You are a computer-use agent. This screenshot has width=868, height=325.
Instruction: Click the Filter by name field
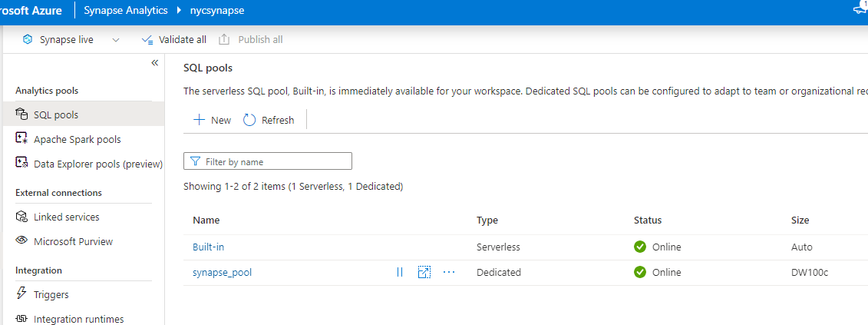pyautogui.click(x=268, y=161)
